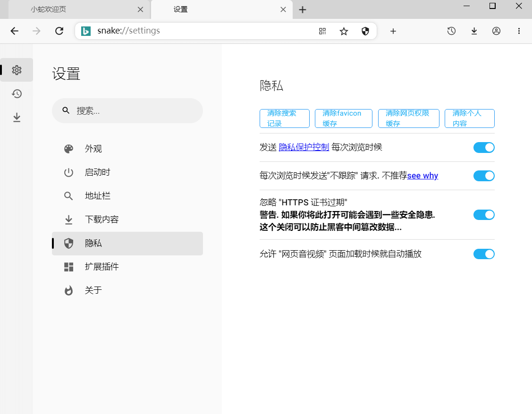Click the 搜索 search field
This screenshot has width=532, height=414.
click(127, 110)
